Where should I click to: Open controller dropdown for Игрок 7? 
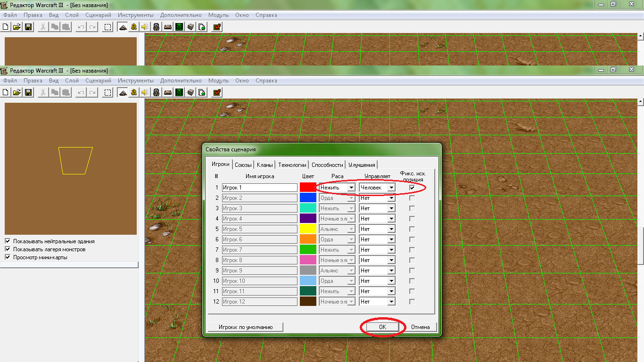click(377, 250)
